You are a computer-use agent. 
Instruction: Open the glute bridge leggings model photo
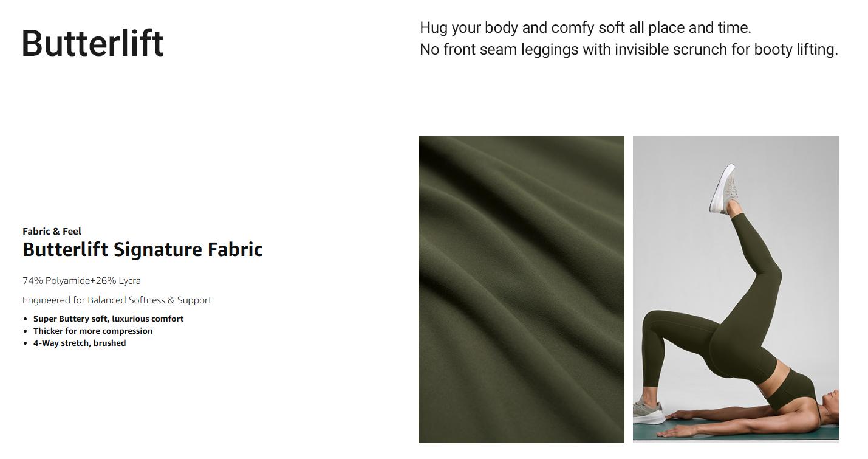pyautogui.click(x=736, y=289)
